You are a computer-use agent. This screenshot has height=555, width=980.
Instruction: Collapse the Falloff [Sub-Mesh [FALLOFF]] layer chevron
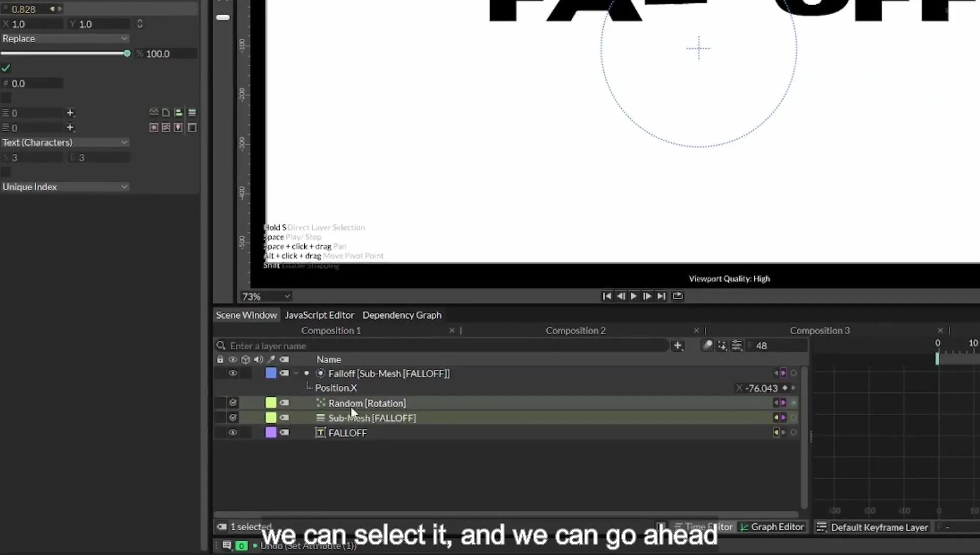tap(296, 373)
